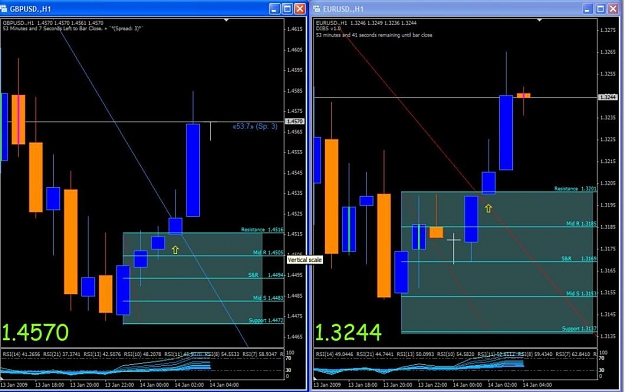Click 13 Jan 22:00 on GBPUSD time axis
Image resolution: width=625 pixels, height=392 pixels.
coord(119,385)
